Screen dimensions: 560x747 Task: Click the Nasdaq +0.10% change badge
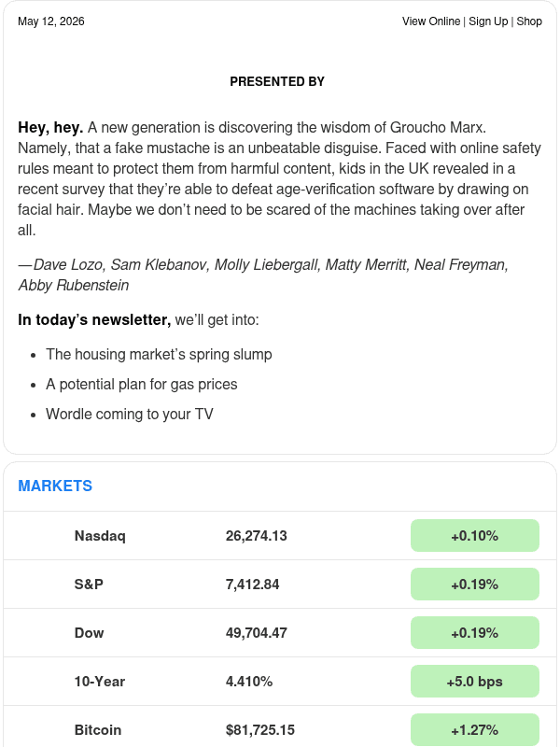(475, 535)
